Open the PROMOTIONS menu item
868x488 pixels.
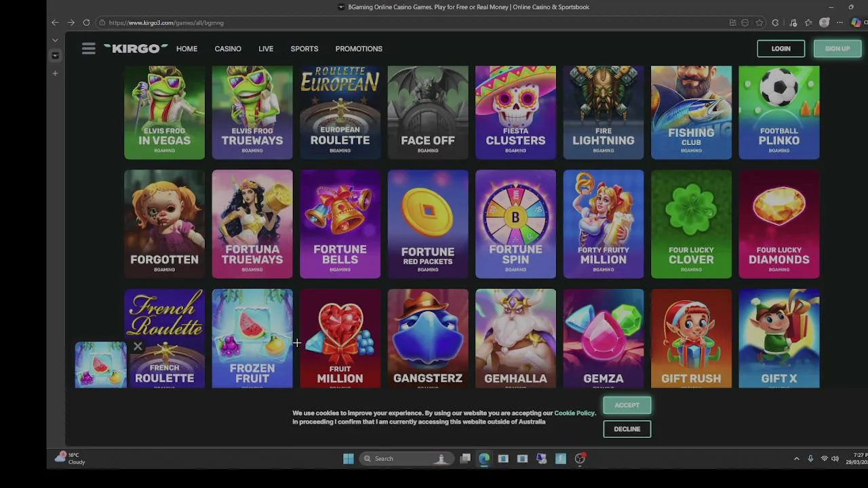(x=359, y=49)
